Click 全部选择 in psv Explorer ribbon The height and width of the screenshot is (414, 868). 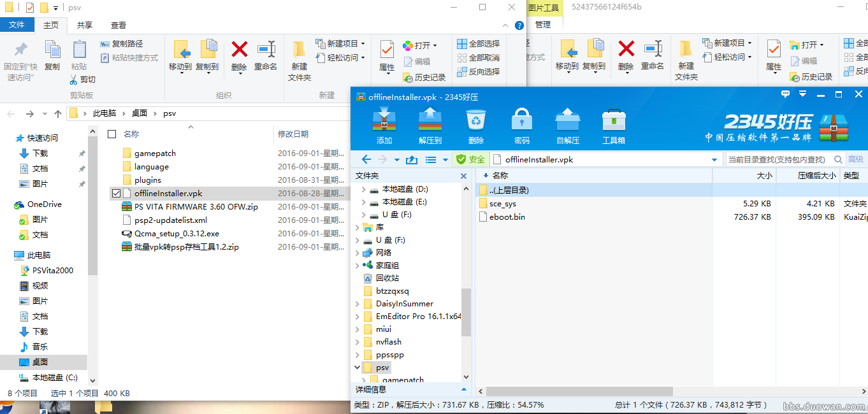(479, 43)
